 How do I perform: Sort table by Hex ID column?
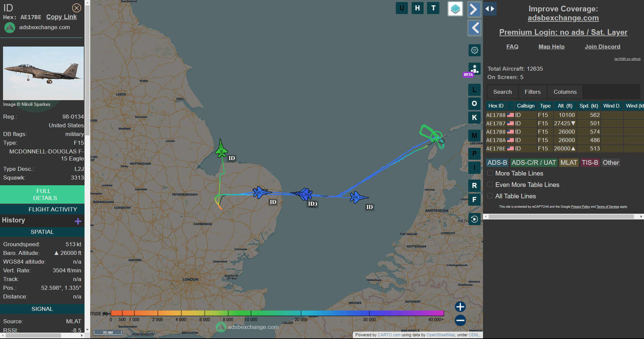(x=496, y=106)
